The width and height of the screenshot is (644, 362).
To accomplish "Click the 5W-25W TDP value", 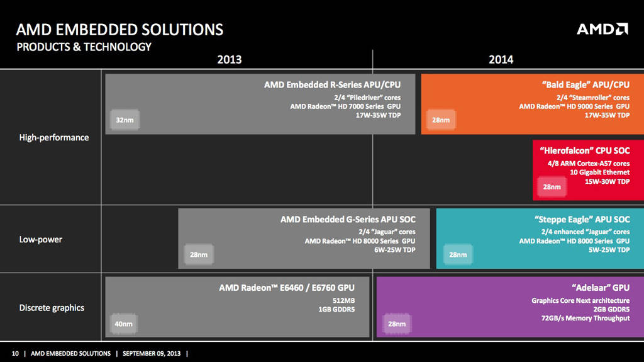I will coord(609,250).
